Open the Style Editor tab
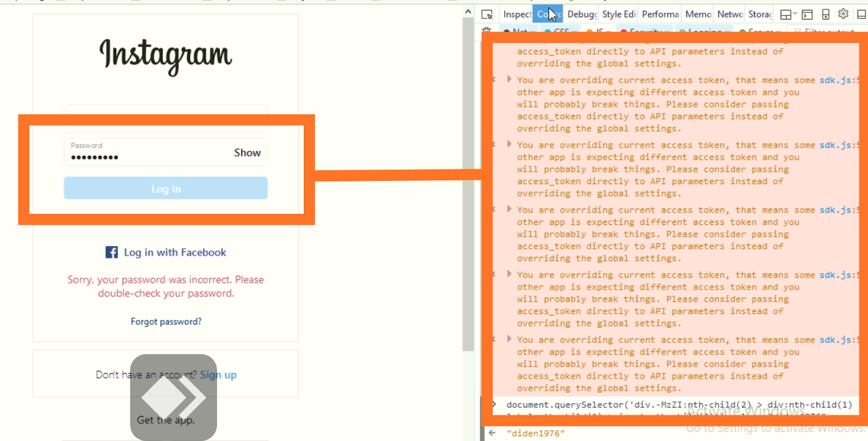This screenshot has width=868, height=441. click(x=619, y=14)
